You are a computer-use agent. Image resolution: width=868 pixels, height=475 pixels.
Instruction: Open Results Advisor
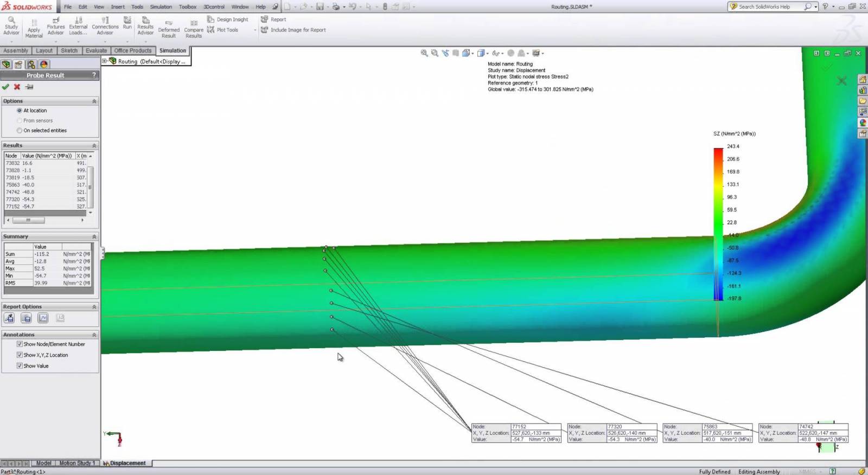pos(145,26)
